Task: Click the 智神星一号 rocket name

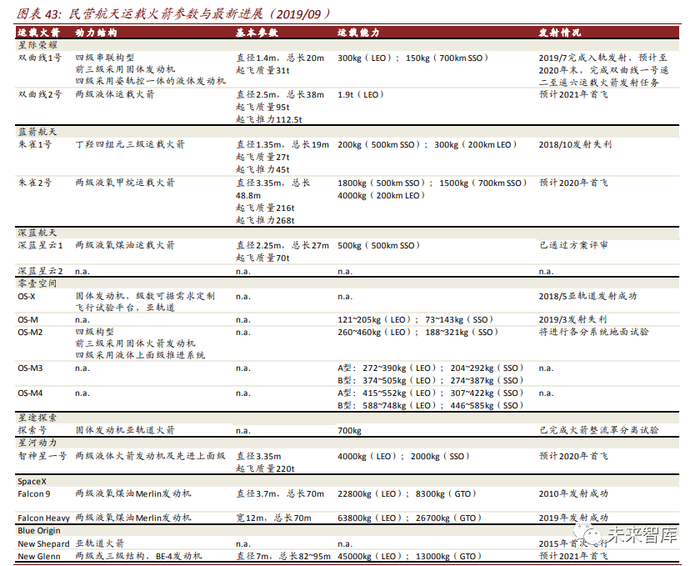Action: (42, 456)
